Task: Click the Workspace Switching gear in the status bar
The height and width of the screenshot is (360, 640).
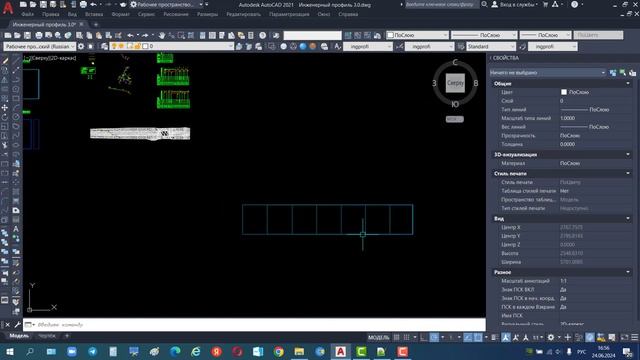Action: pyautogui.click(x=551, y=338)
